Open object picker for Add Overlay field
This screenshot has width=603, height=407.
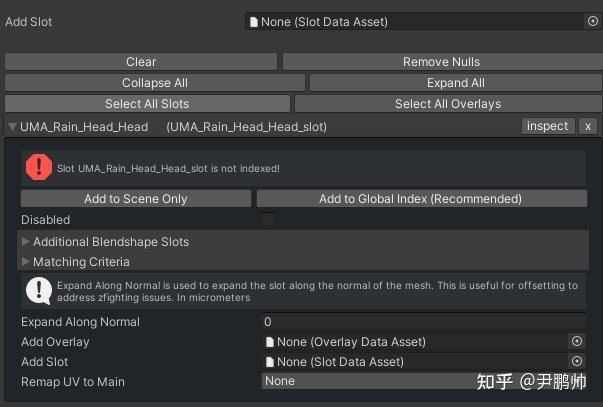(x=577, y=342)
